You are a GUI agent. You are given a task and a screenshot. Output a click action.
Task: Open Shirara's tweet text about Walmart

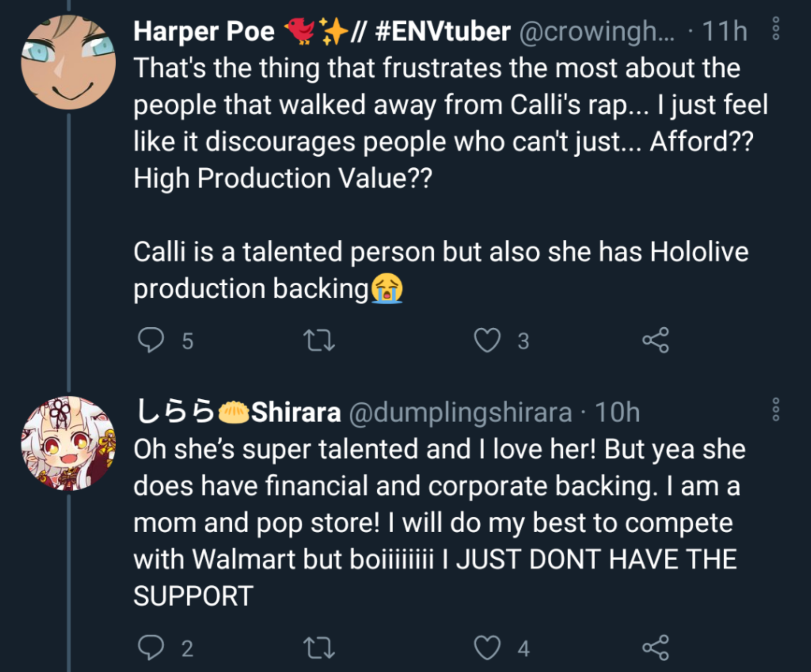point(439,522)
